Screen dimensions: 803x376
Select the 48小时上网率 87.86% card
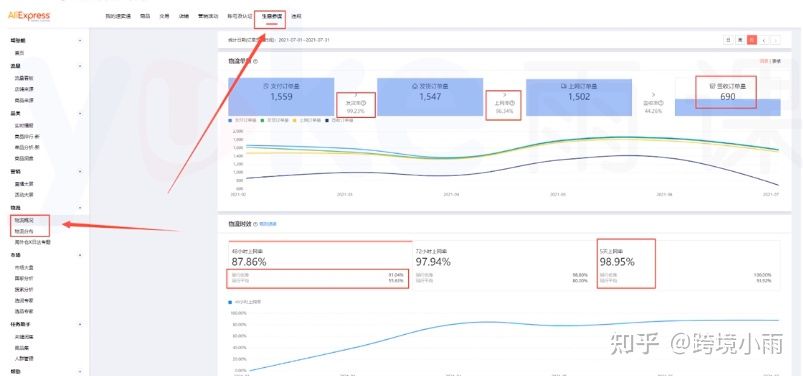[320, 265]
